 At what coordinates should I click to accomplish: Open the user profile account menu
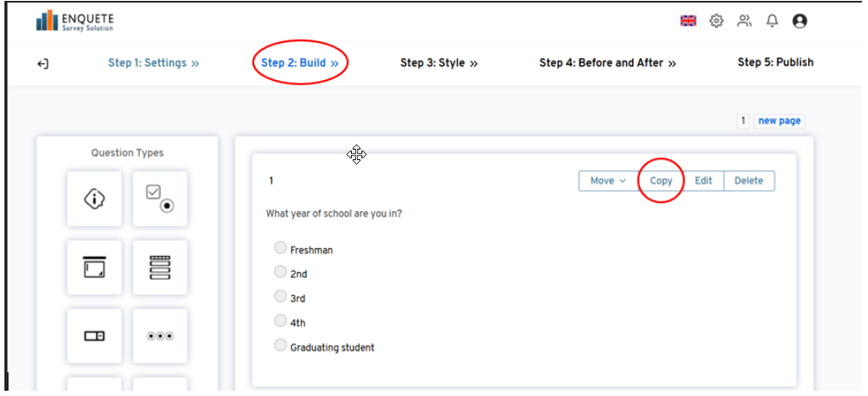click(799, 21)
